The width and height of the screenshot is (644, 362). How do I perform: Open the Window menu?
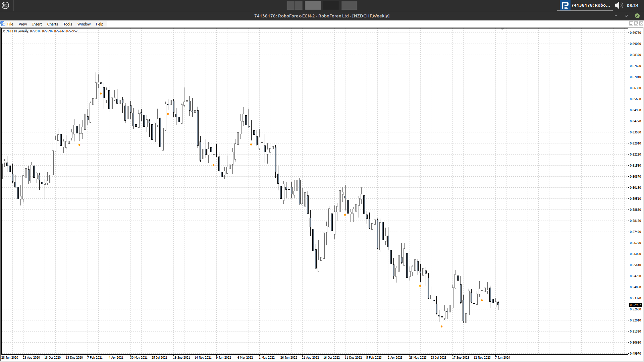[84, 24]
